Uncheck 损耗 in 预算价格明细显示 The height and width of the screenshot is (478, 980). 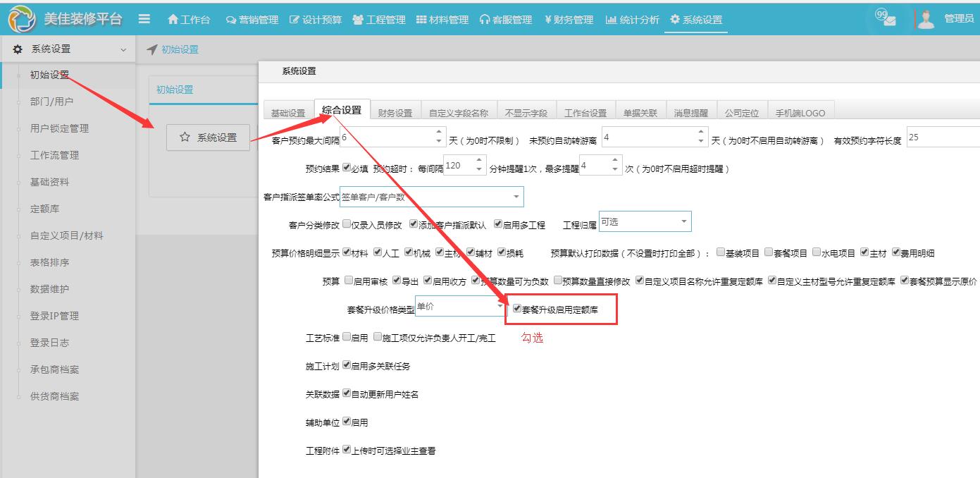coord(502,252)
